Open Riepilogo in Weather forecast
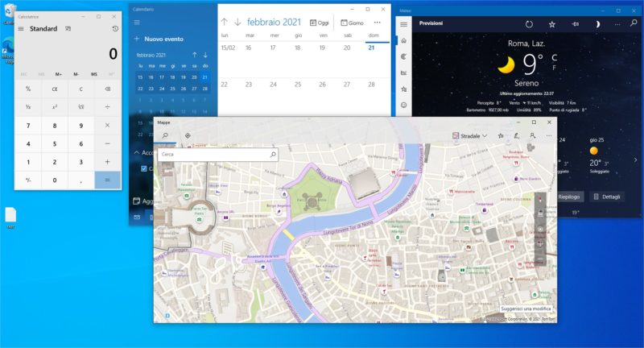The image size is (644, 348). click(x=569, y=197)
